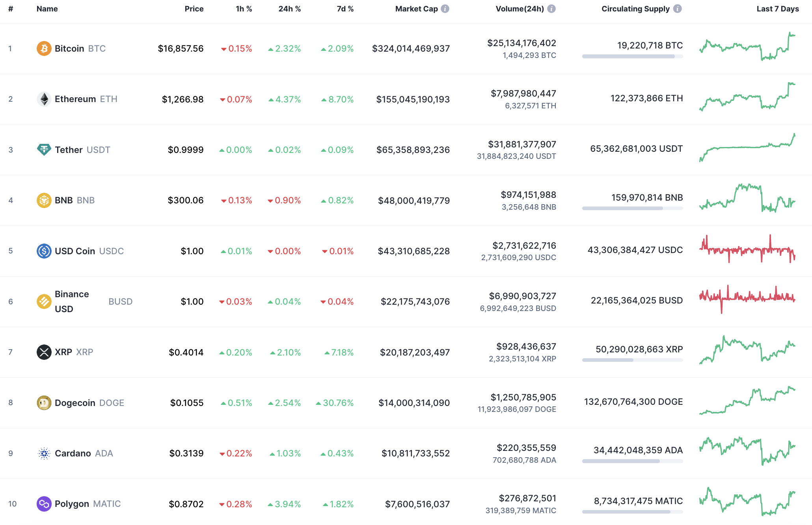Click the XRP logo
This screenshot has width=812, height=525.
coord(44,352)
